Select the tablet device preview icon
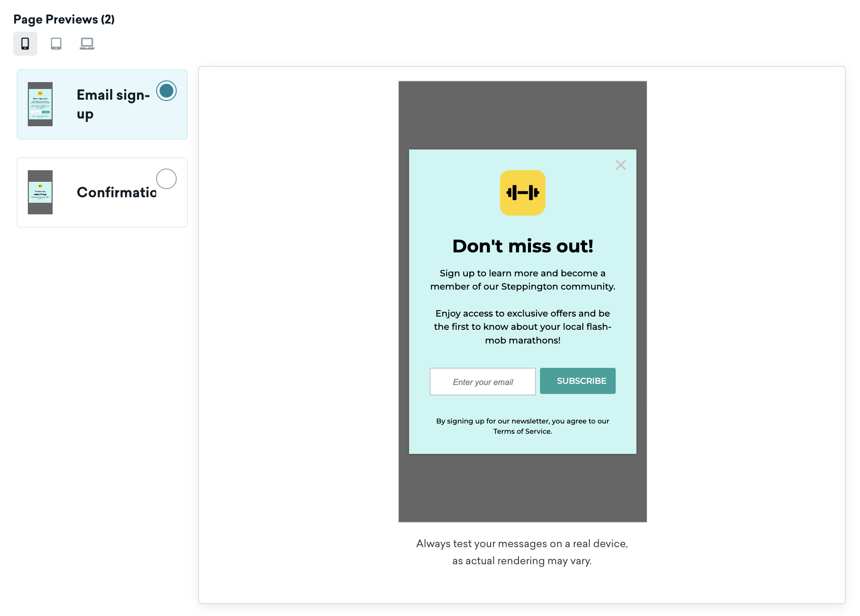860x616 pixels. point(56,43)
